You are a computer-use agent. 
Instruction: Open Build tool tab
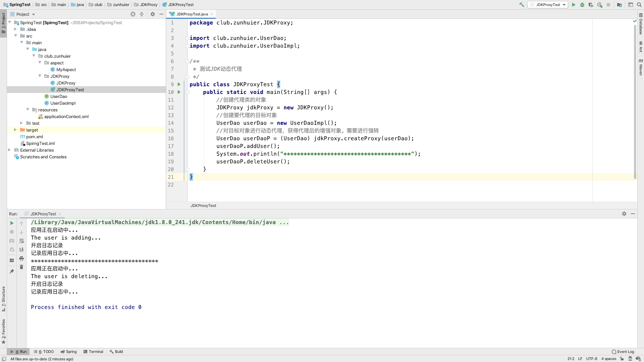(116, 352)
